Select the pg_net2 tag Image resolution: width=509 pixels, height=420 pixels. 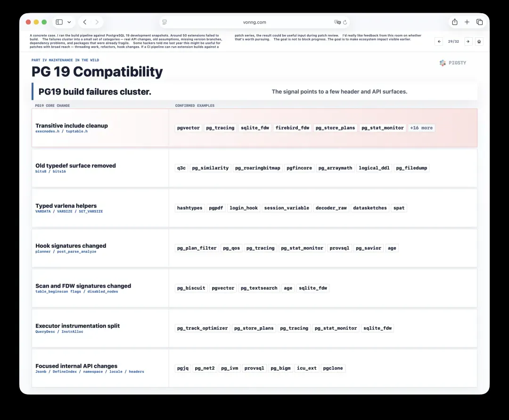205,368
